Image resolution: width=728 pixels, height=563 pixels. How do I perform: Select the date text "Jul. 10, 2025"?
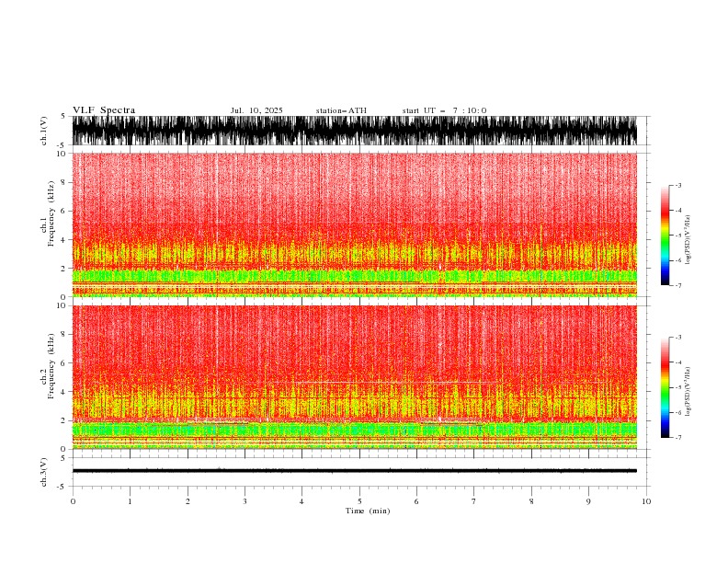pos(256,110)
